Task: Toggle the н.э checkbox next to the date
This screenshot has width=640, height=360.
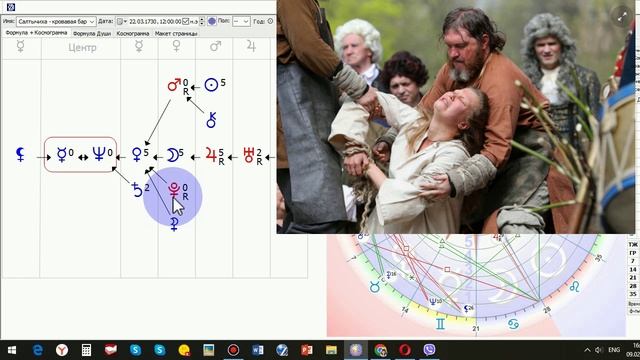Action: pyautogui.click(x=186, y=21)
